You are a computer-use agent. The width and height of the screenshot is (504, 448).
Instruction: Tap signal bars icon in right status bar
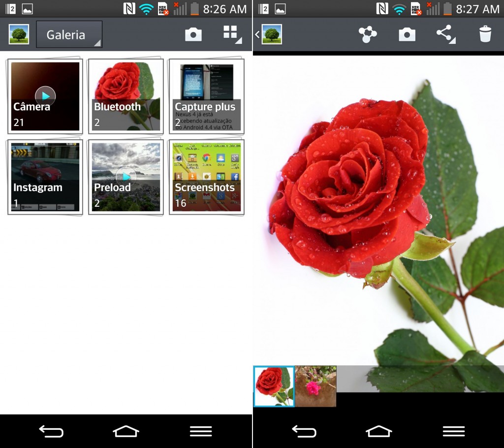(433, 9)
